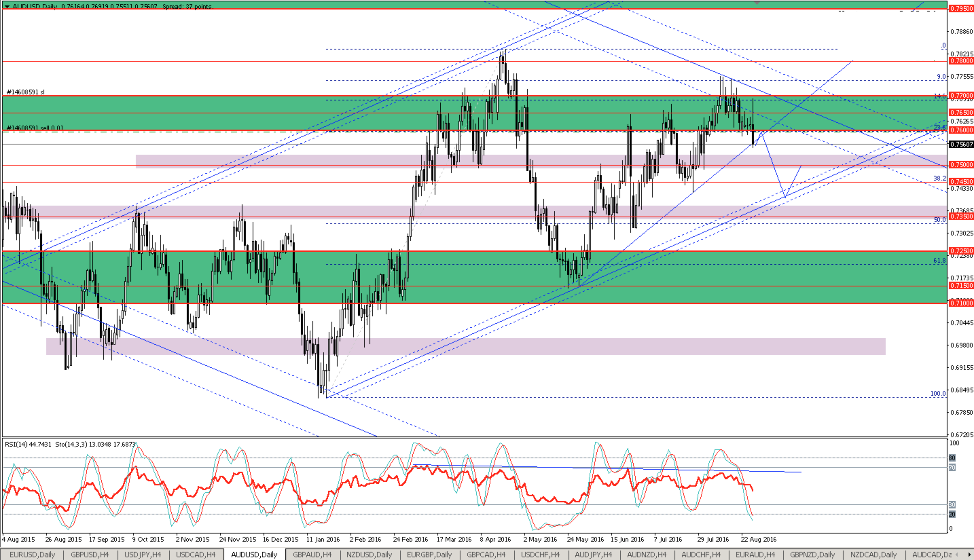Click the 24 May 2016 date label
The width and height of the screenshot is (974, 560).
[585, 540]
